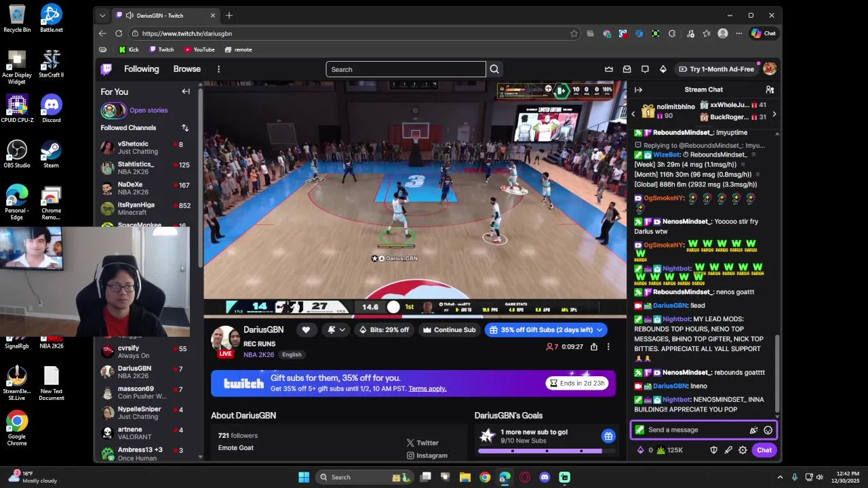
Task: Focus the Twitch Search box
Action: [406, 69]
